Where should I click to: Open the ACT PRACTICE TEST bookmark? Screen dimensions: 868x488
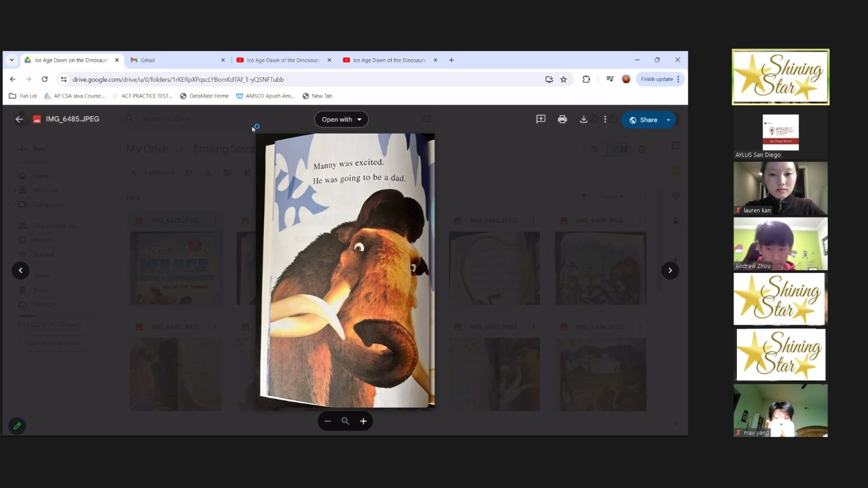[x=142, y=96]
